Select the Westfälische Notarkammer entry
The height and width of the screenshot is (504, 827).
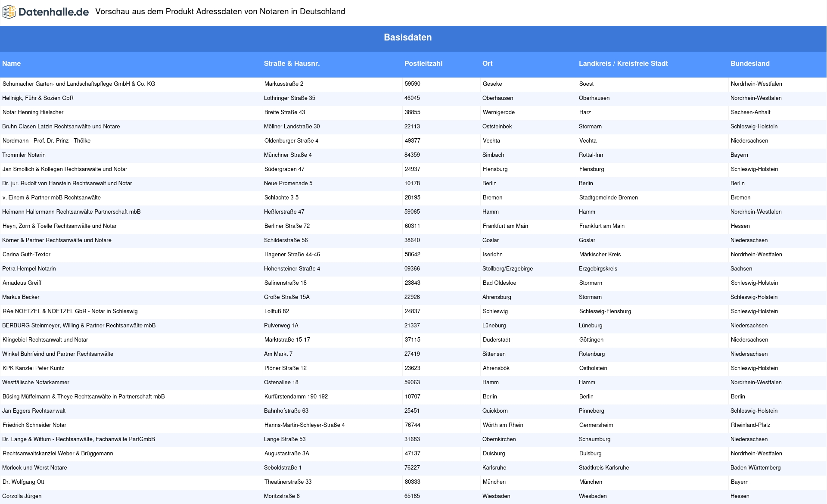coord(36,383)
